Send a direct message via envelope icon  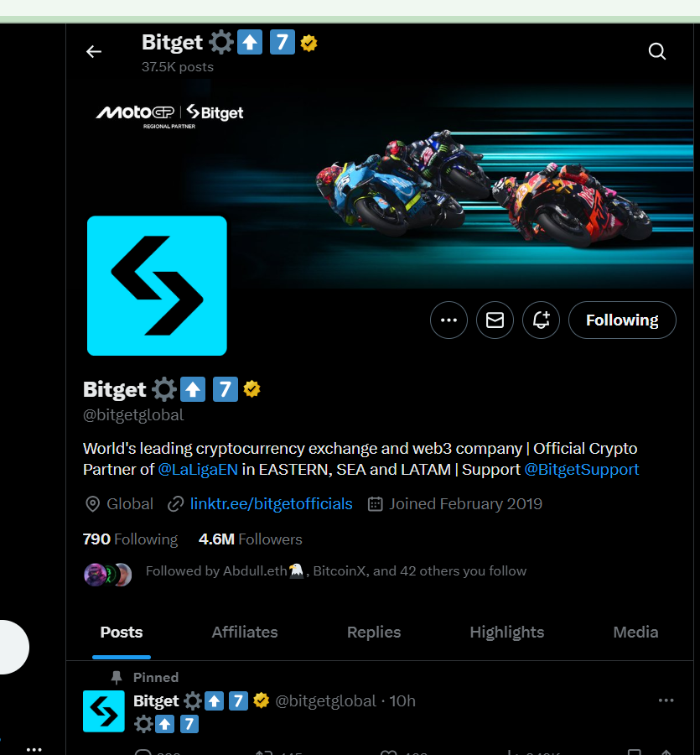pyautogui.click(x=495, y=320)
